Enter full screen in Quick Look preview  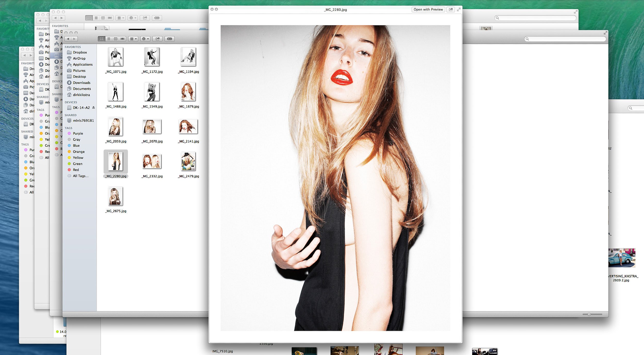click(x=459, y=10)
